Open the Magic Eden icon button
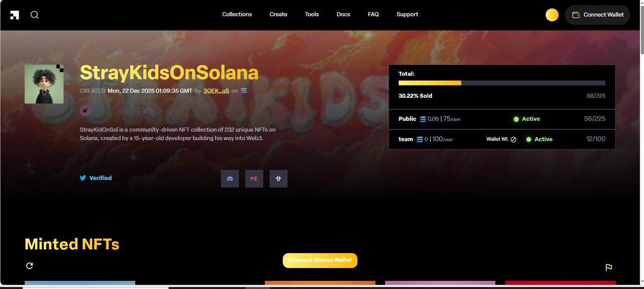 pos(254,179)
